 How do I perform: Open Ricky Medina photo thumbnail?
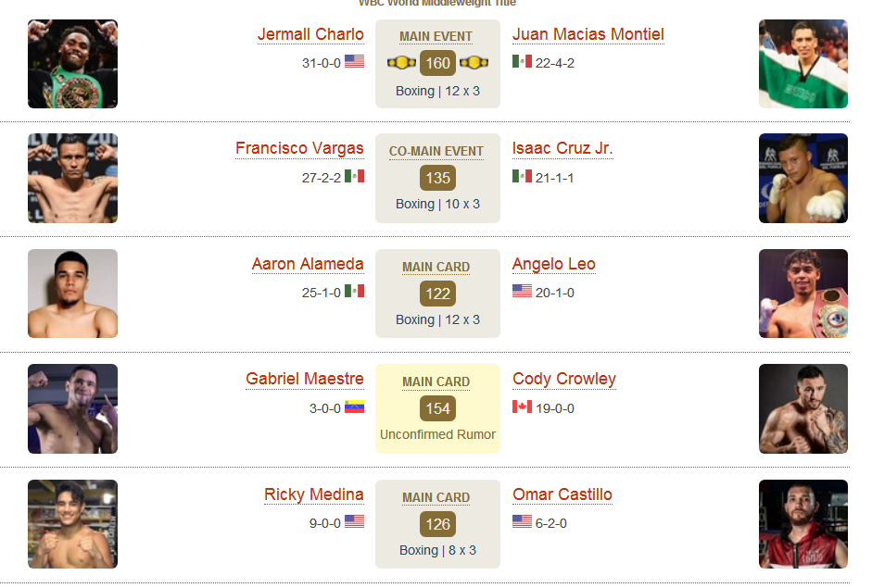click(x=73, y=524)
